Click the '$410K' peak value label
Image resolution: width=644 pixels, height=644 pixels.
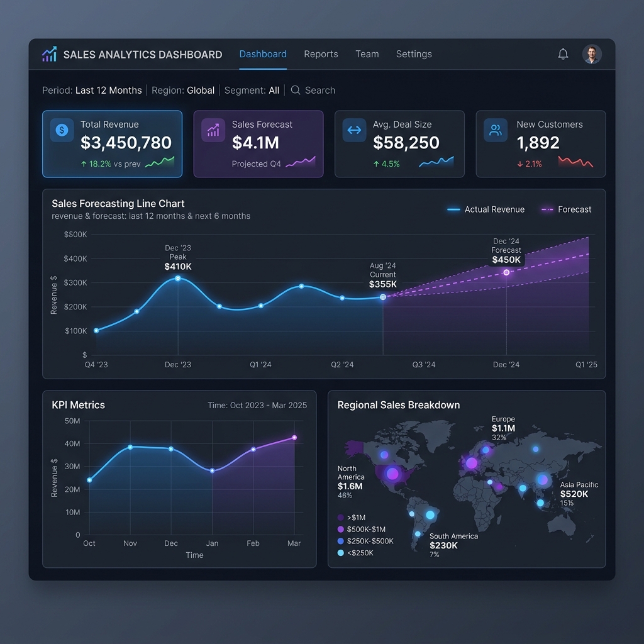point(178,267)
